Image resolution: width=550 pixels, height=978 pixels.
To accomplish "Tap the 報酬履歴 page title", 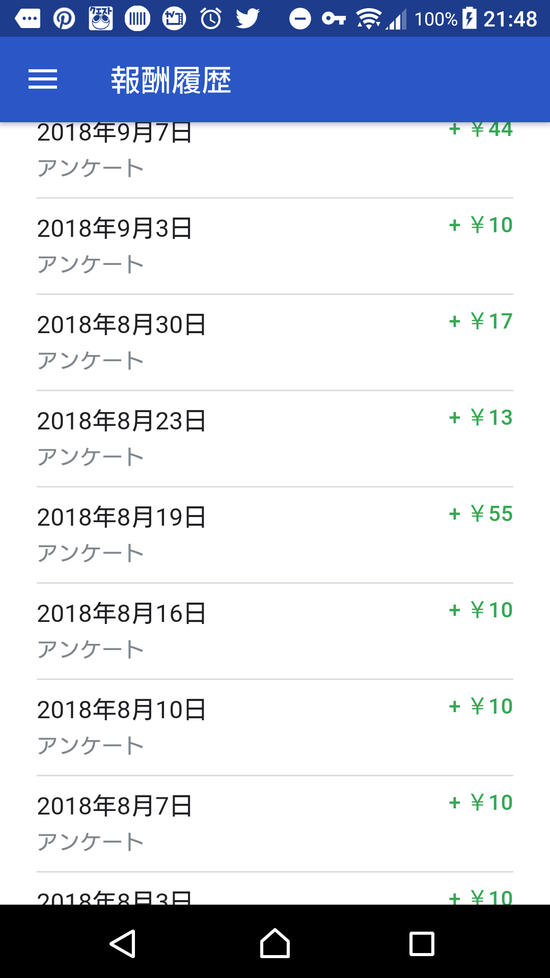I will click(171, 80).
